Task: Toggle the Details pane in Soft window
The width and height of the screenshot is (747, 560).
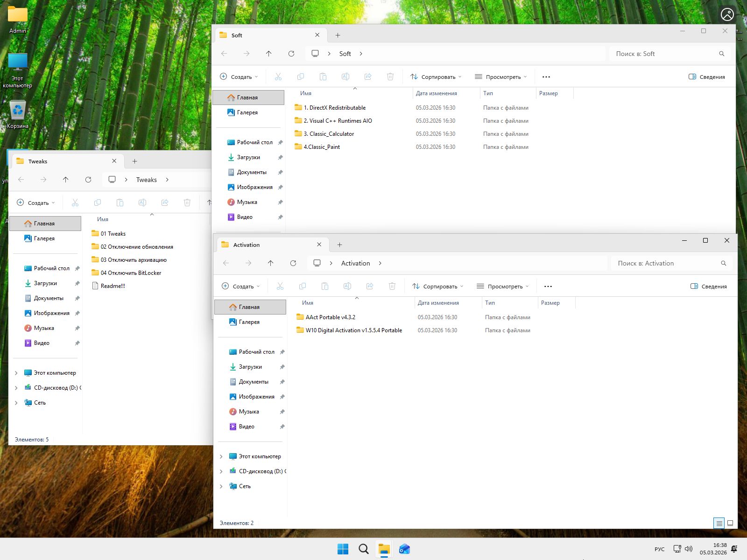Action: pyautogui.click(x=706, y=77)
